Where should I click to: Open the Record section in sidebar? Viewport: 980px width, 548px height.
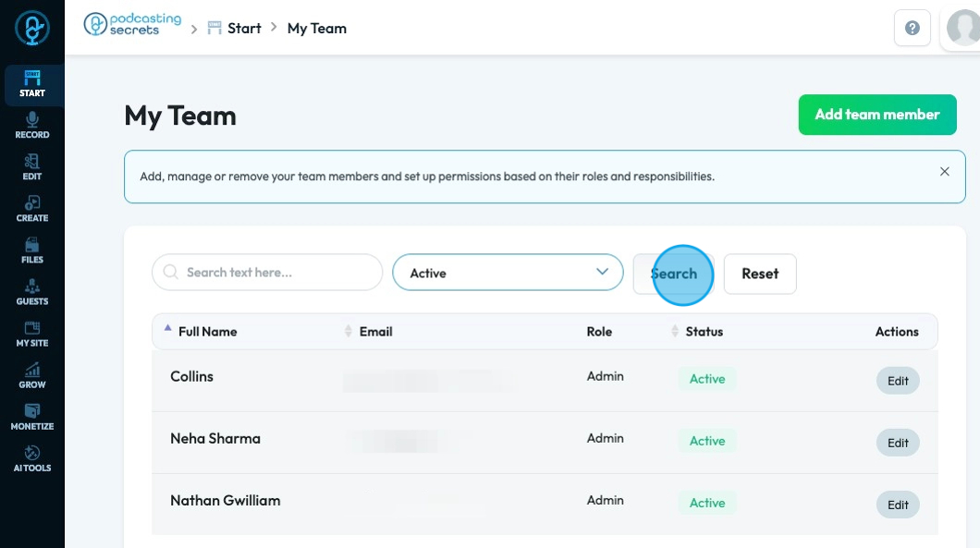click(x=32, y=126)
